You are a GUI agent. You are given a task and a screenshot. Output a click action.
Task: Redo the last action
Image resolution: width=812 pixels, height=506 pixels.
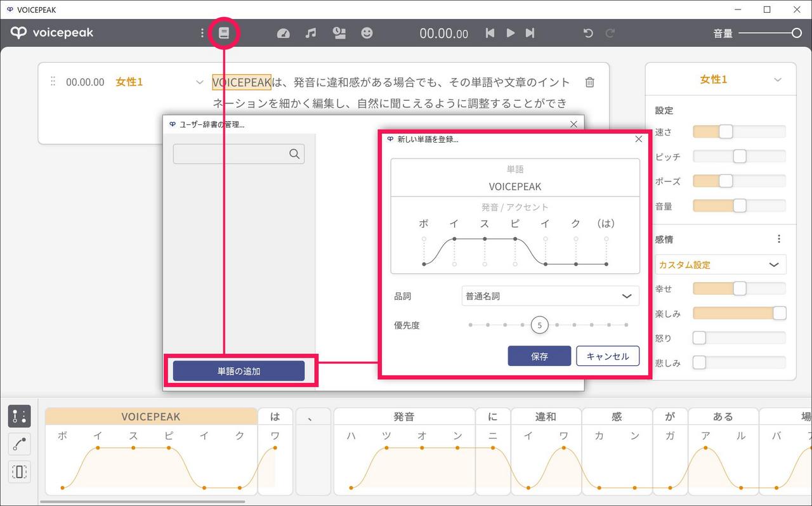click(610, 33)
